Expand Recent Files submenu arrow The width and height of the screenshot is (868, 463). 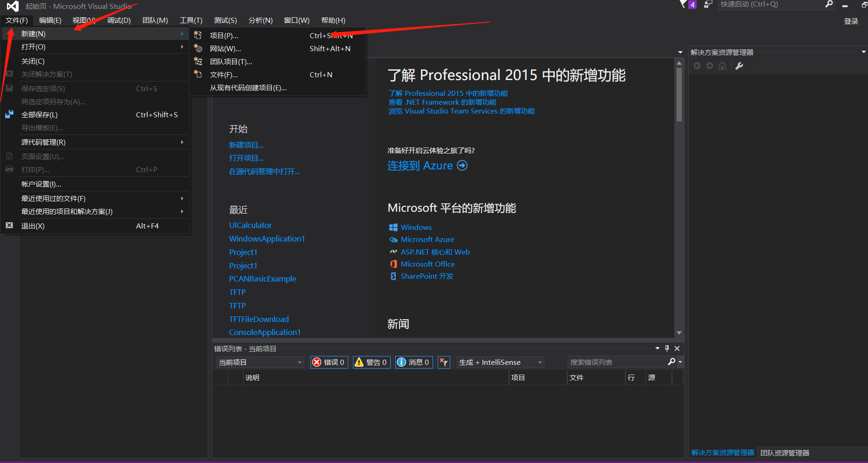pos(182,198)
